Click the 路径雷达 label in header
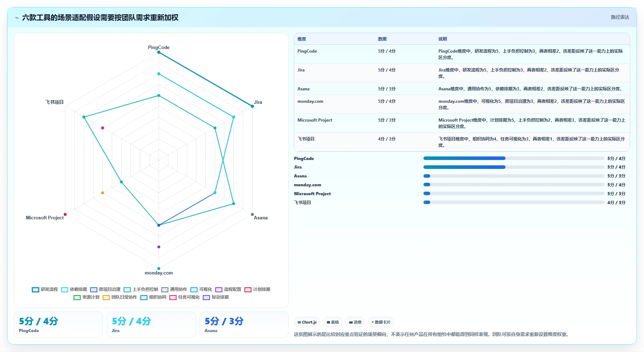This screenshot has height=352, width=644. pos(620,17)
